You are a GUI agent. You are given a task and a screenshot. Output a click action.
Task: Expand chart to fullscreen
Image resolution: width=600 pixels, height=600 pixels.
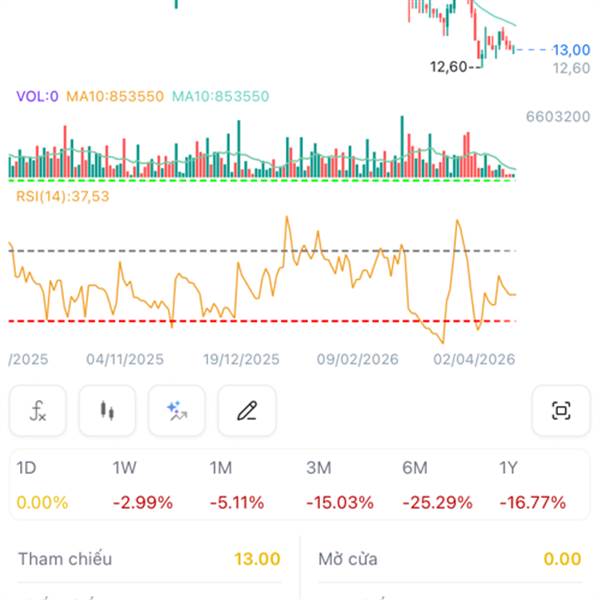point(561,410)
